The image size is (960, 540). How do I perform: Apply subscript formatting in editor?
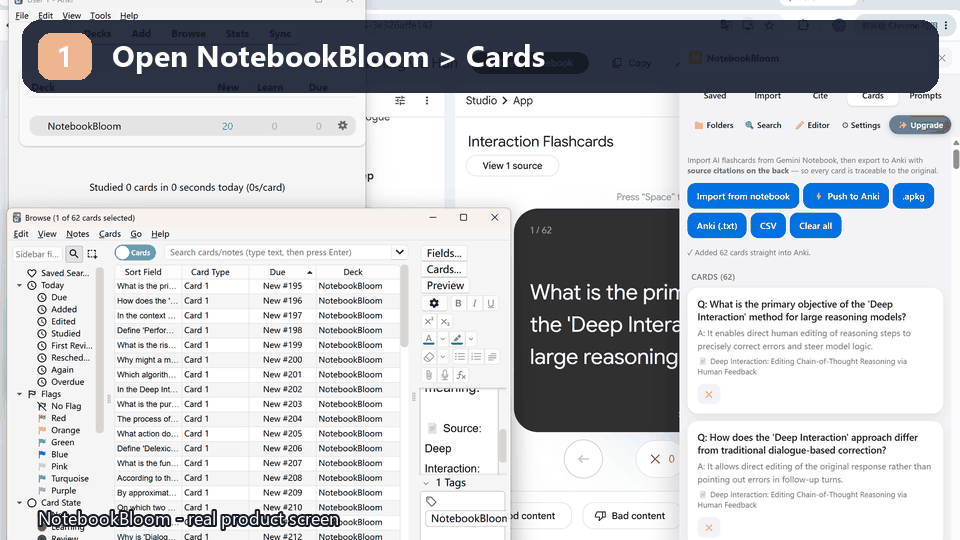[x=445, y=321]
